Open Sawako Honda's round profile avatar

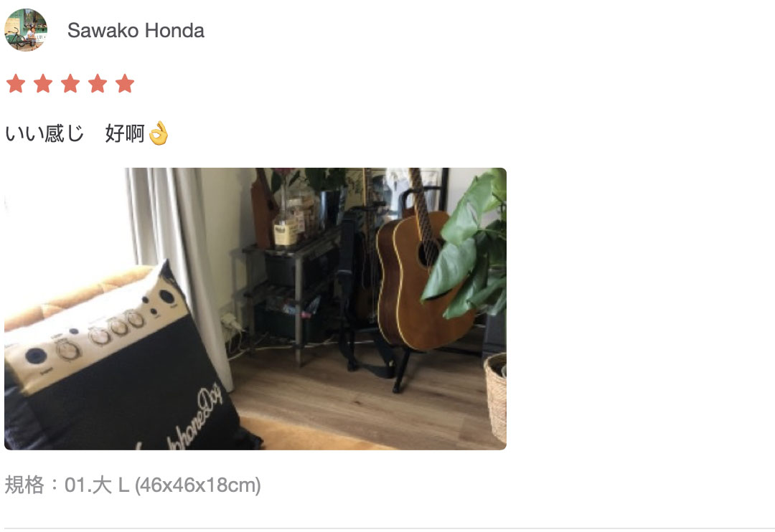click(x=26, y=29)
